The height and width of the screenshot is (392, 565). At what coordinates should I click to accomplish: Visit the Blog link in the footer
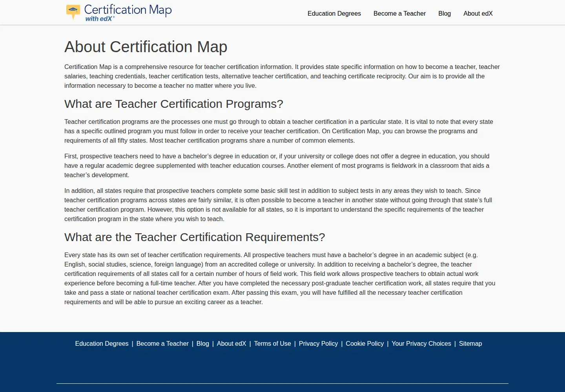click(x=203, y=343)
